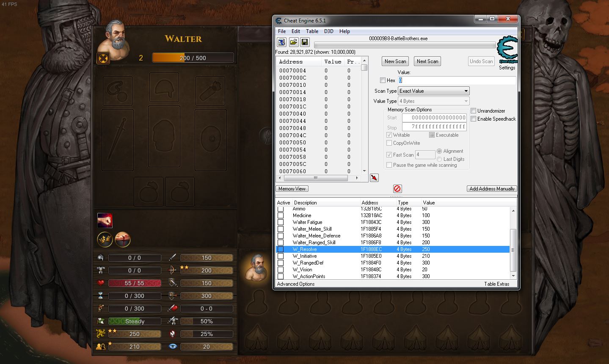Click the red clear address list icon
The height and width of the screenshot is (364, 609).
[x=397, y=188]
